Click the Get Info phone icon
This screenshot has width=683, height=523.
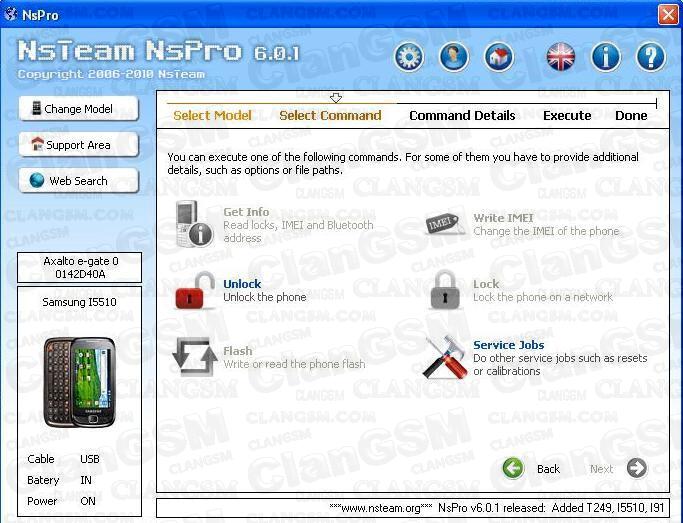[x=194, y=224]
